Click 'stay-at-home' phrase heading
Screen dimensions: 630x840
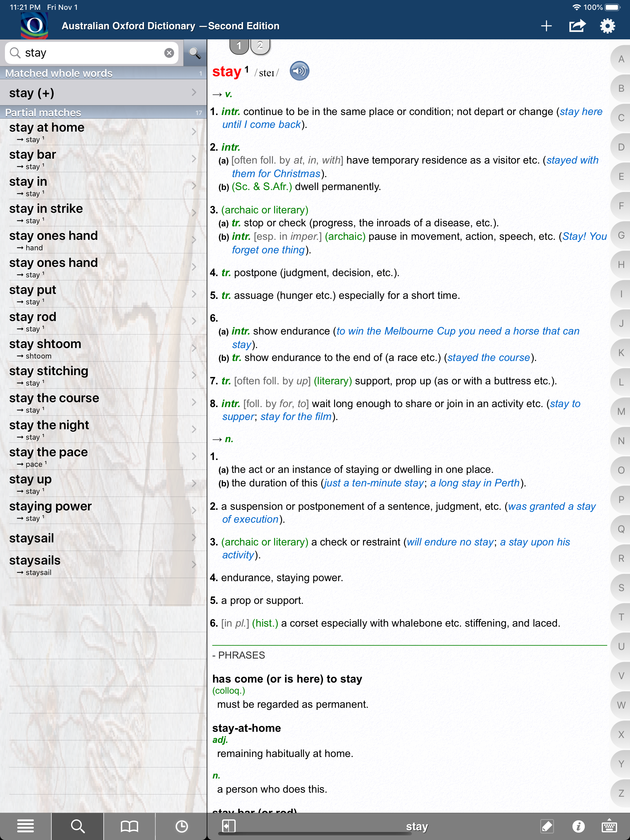click(x=247, y=728)
